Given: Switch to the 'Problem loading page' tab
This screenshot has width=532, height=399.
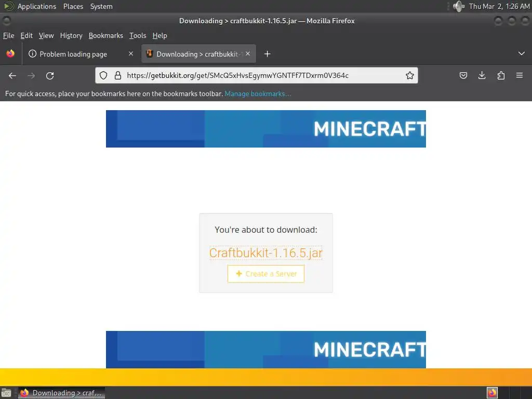Looking at the screenshot, I should (x=82, y=54).
